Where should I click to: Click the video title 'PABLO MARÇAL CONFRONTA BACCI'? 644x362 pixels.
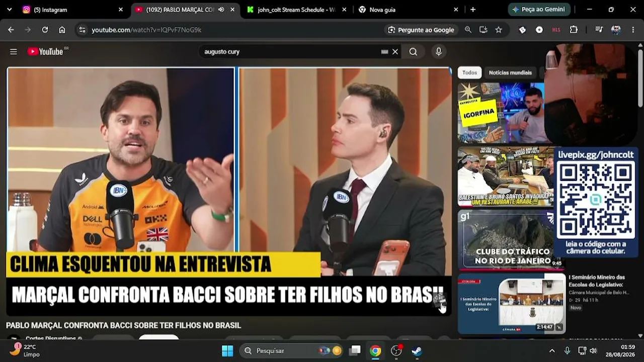123,325
